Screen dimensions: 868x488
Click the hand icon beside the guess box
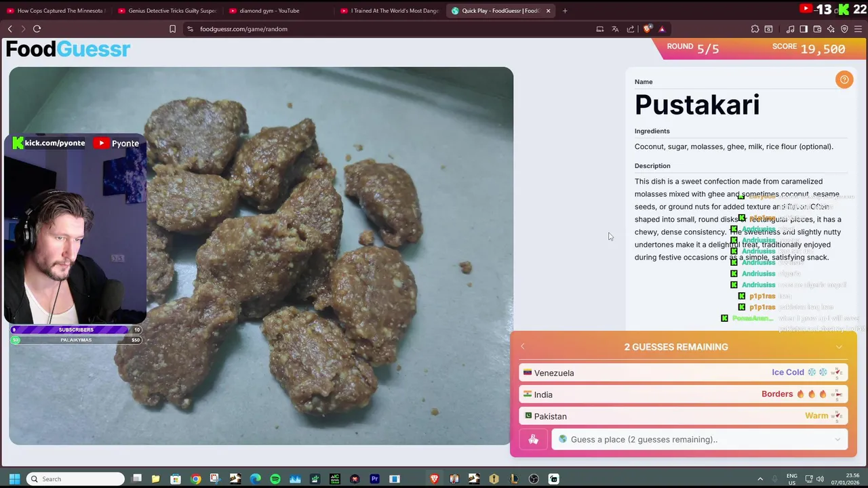coord(533,440)
